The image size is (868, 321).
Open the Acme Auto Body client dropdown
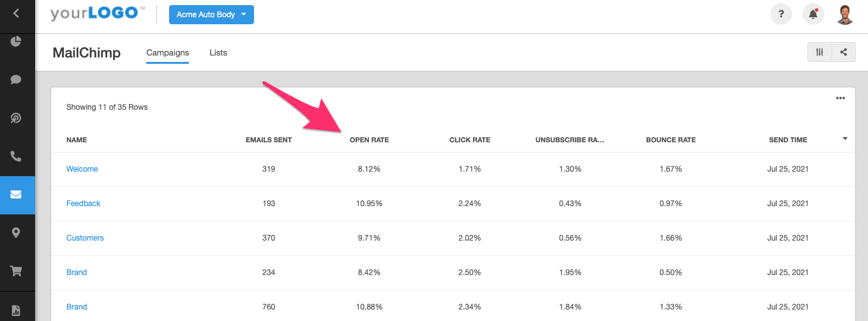211,14
